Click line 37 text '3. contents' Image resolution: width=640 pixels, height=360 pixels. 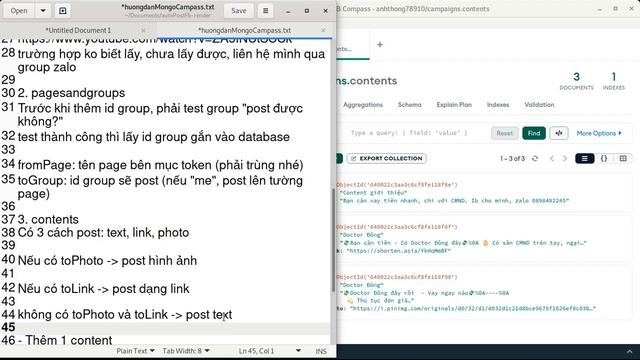[x=48, y=220]
